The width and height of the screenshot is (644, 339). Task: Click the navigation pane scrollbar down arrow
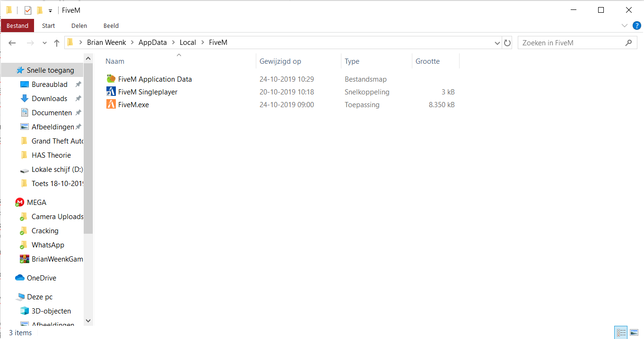click(88, 321)
